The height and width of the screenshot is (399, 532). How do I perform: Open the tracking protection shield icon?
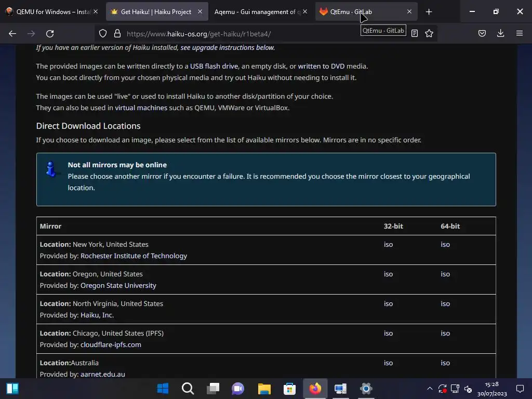103,34
